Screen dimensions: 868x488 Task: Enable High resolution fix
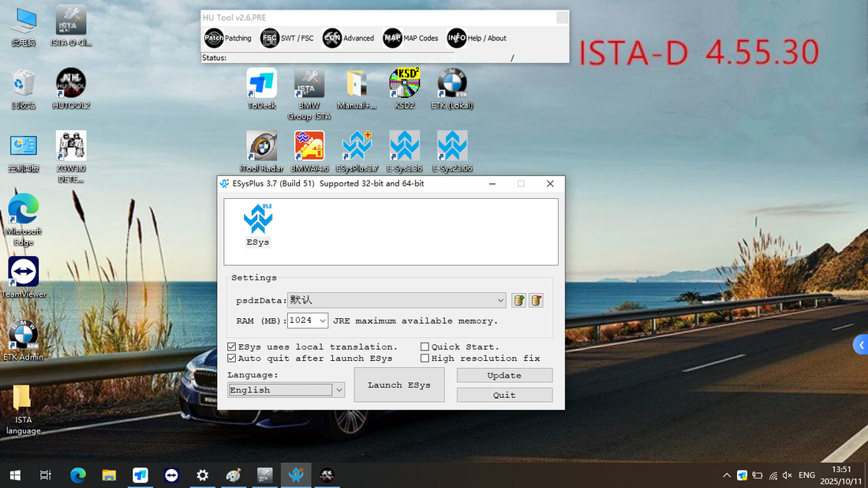coord(425,358)
